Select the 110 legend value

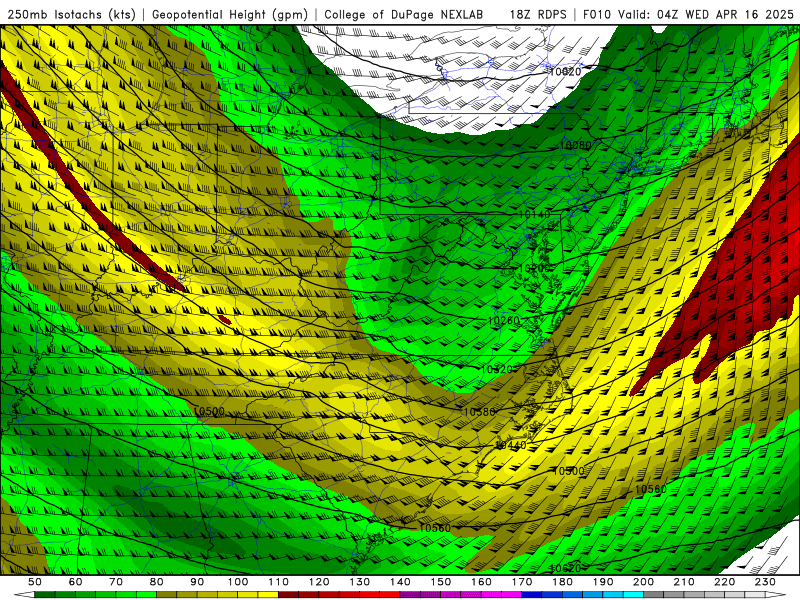click(279, 582)
